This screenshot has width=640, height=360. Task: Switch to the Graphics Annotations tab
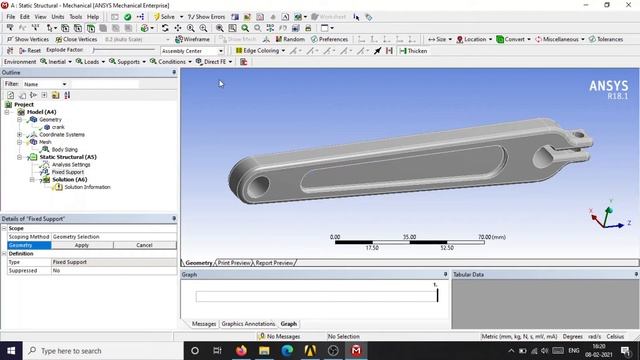tap(248, 324)
